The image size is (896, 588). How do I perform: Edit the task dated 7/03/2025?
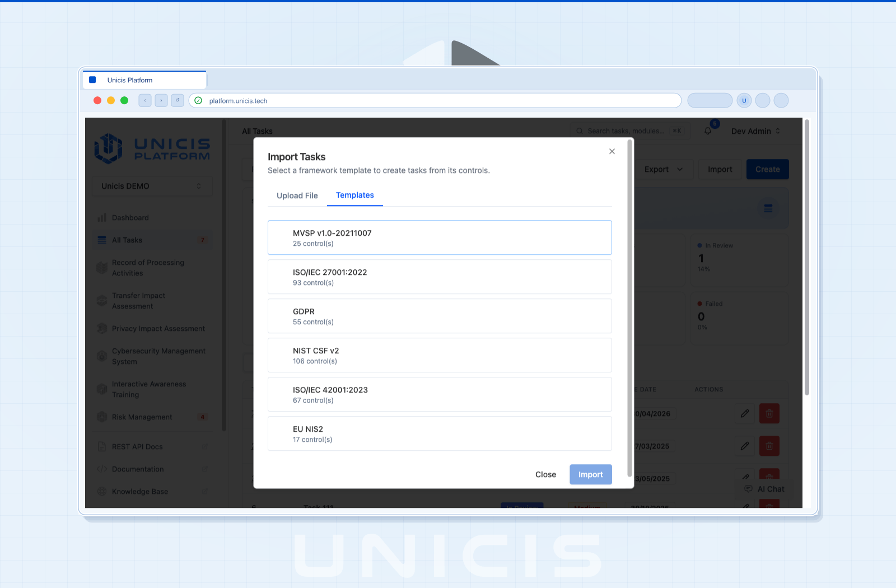745,446
